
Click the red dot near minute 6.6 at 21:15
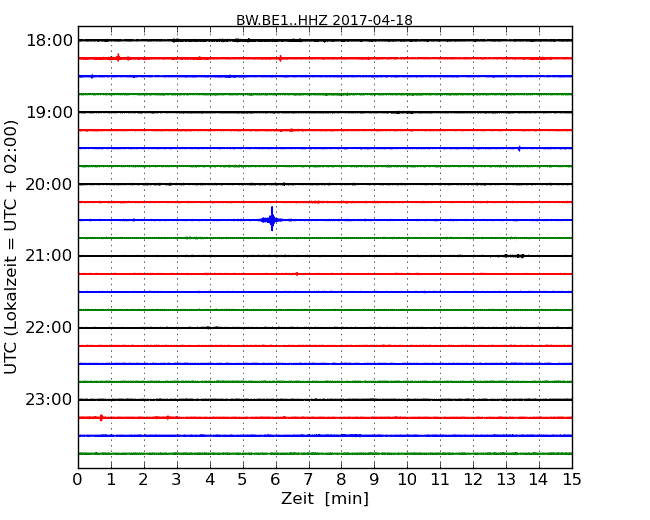point(297,274)
